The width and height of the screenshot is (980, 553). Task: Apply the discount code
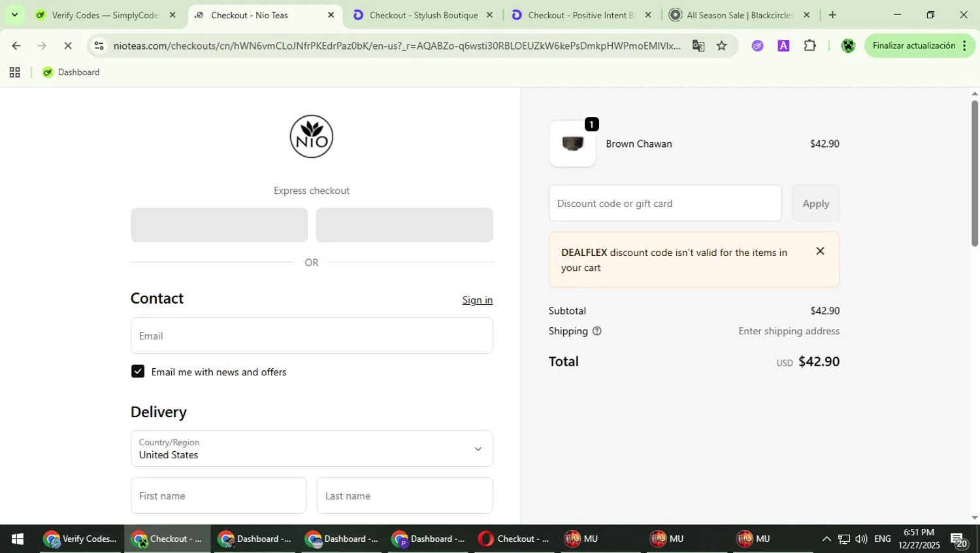pyautogui.click(x=815, y=203)
